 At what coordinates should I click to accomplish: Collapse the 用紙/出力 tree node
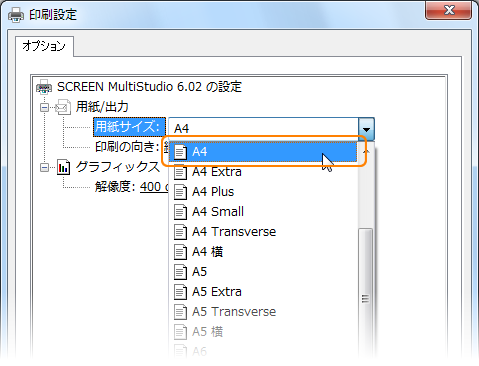point(44,107)
